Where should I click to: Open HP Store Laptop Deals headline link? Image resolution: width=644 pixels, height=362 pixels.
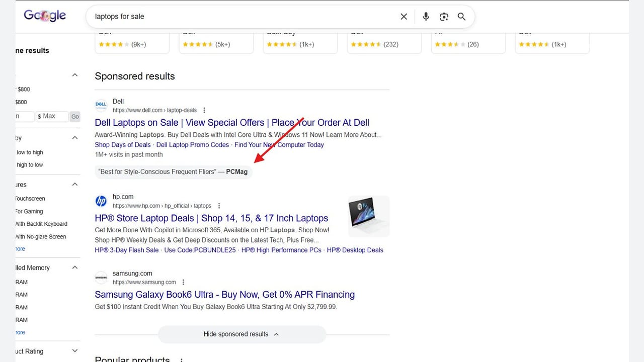coord(211,218)
